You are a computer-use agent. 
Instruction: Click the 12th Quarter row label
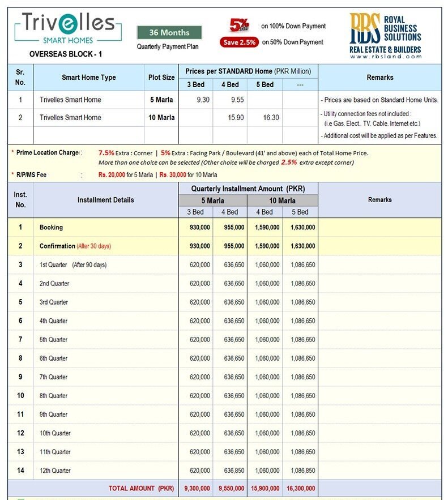coord(55,471)
